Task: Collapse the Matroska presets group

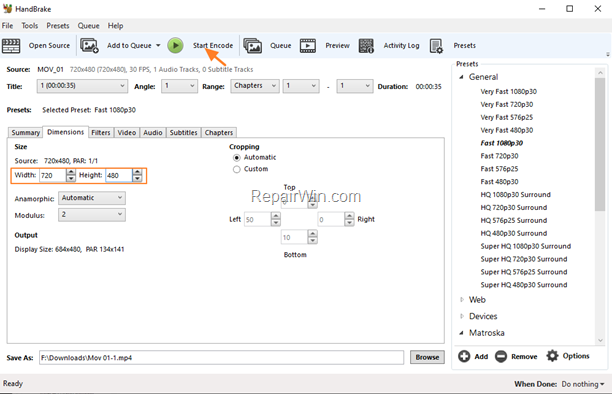Action: pyautogui.click(x=461, y=333)
